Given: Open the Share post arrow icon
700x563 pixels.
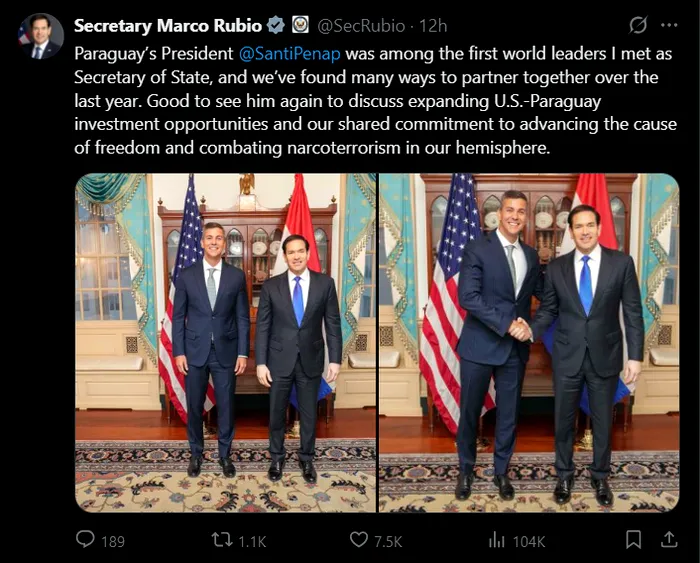Looking at the screenshot, I should 669,540.
